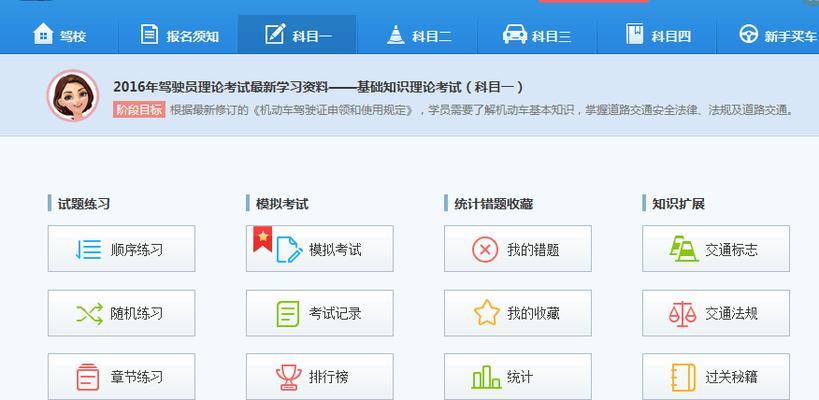Click the green bar chart icon of 统计
Image resolution: width=819 pixels, height=400 pixels.
pos(486,377)
